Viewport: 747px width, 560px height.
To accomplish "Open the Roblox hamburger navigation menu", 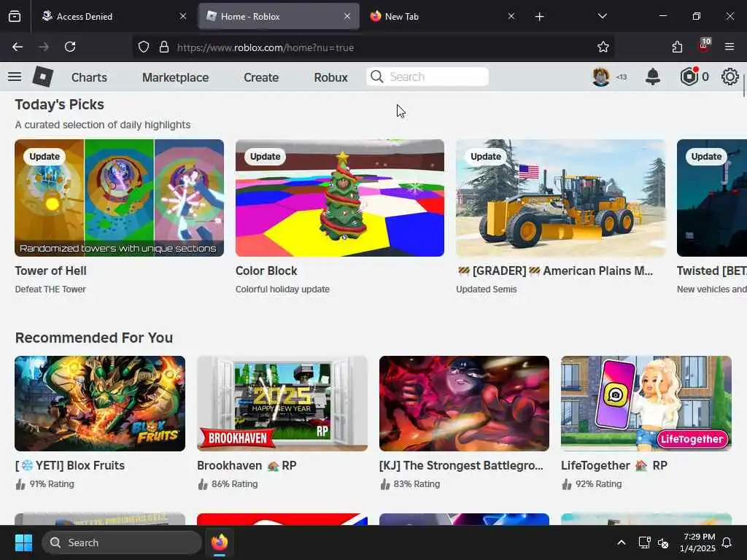I will (x=15, y=77).
